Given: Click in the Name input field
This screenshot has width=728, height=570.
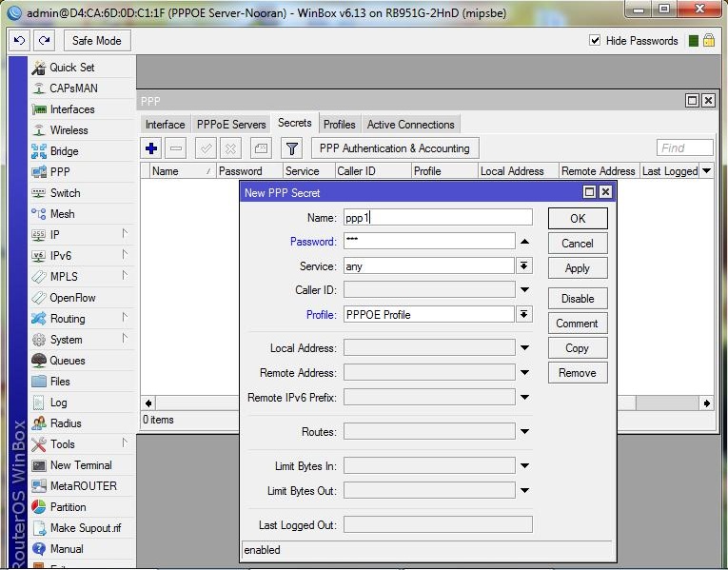Looking at the screenshot, I should (x=438, y=217).
